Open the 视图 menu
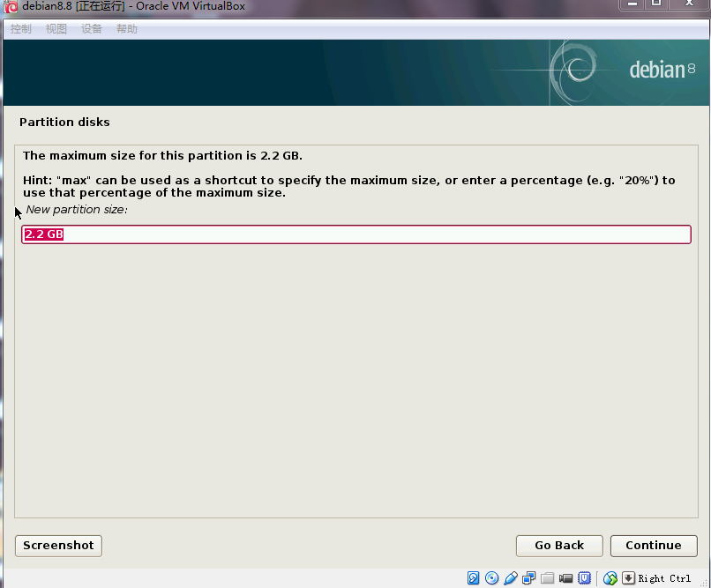Viewport: 711px width, 588px height. tap(56, 29)
